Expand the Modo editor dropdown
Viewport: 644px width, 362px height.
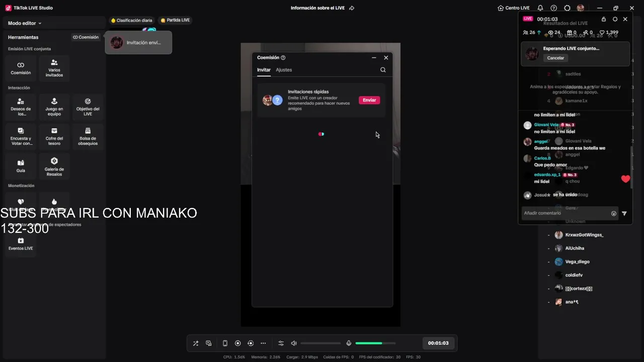pos(25,23)
